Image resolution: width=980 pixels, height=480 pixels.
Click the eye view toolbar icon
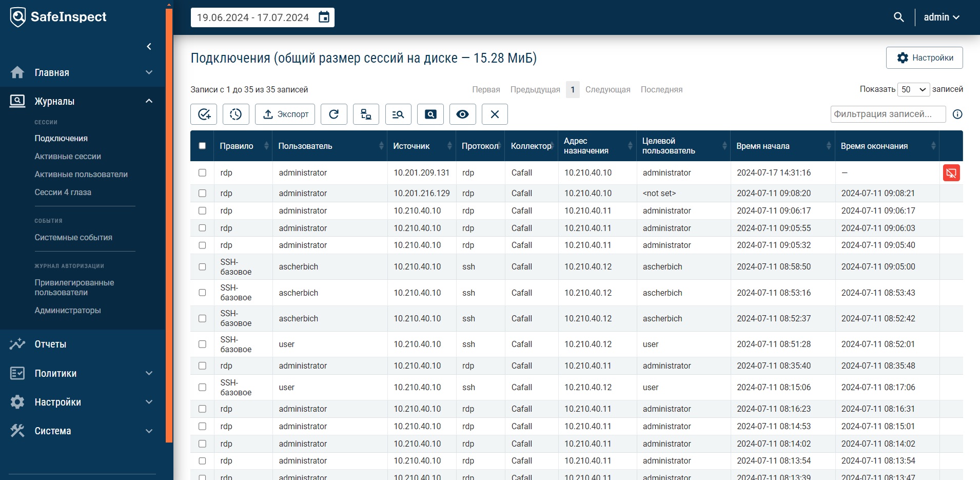(463, 114)
